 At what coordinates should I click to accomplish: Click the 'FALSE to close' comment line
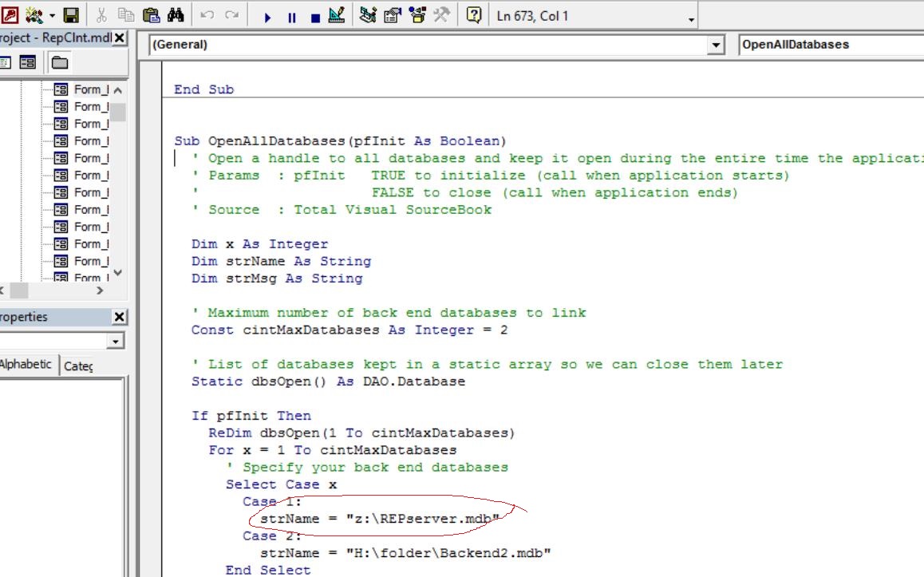pos(465,192)
